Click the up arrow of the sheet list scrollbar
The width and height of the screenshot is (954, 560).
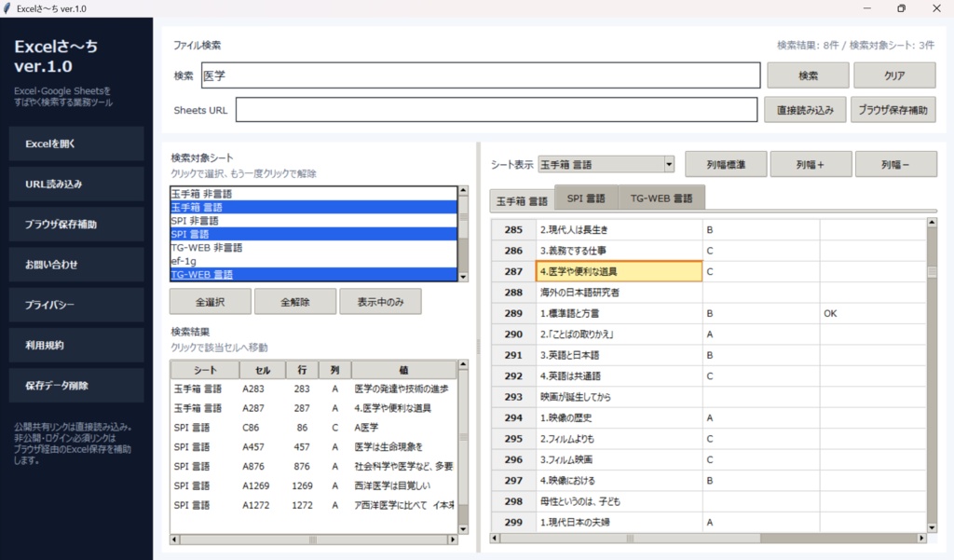click(463, 190)
